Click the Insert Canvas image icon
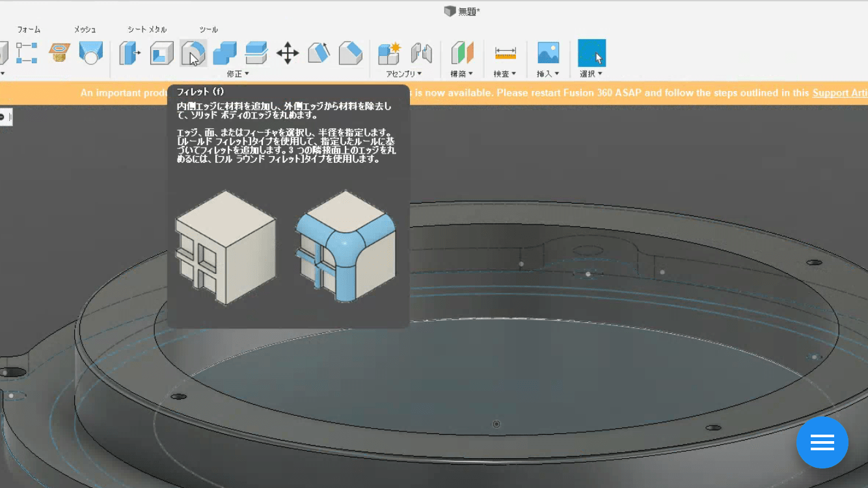 click(547, 51)
